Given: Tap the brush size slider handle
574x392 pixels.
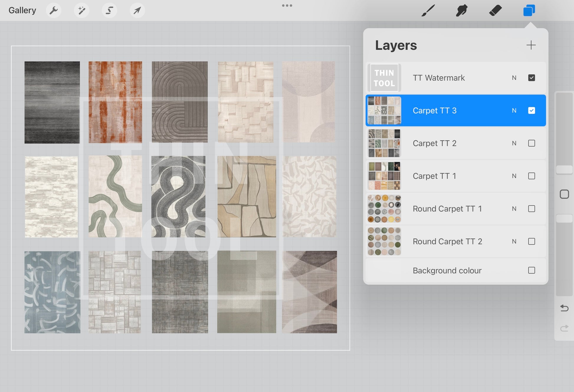Looking at the screenshot, I should 564,170.
